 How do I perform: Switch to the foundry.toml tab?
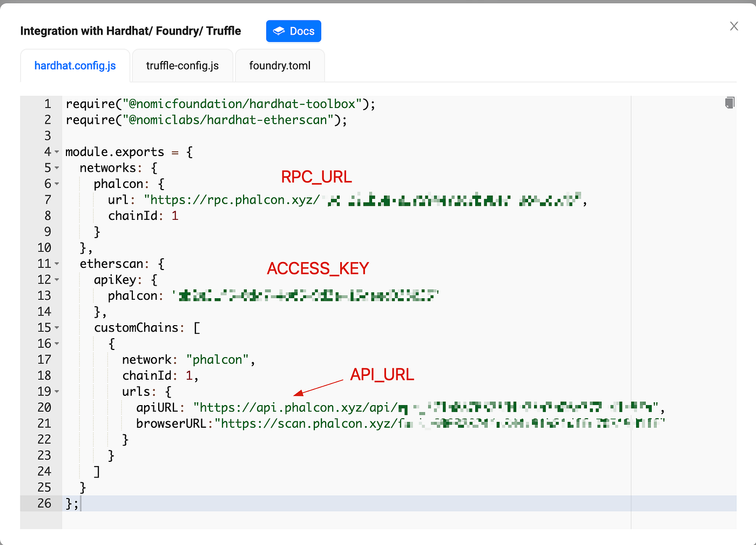[280, 66]
